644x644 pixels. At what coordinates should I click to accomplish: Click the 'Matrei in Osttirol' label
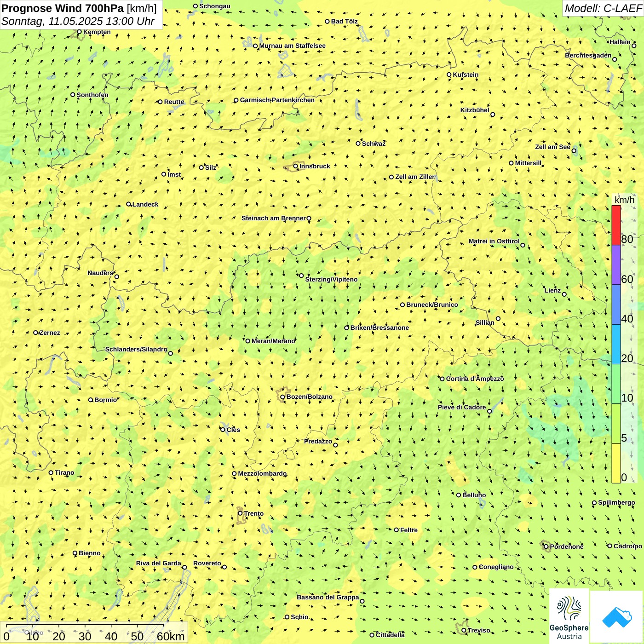pyautogui.click(x=494, y=241)
